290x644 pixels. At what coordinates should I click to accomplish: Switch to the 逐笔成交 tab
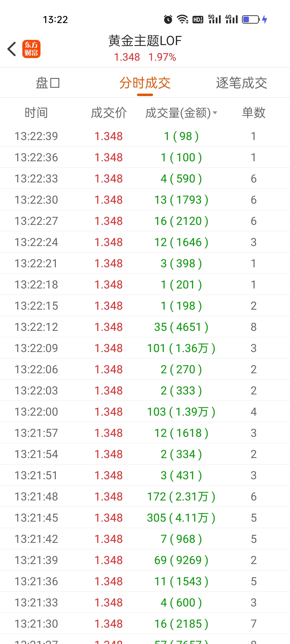coord(241,83)
